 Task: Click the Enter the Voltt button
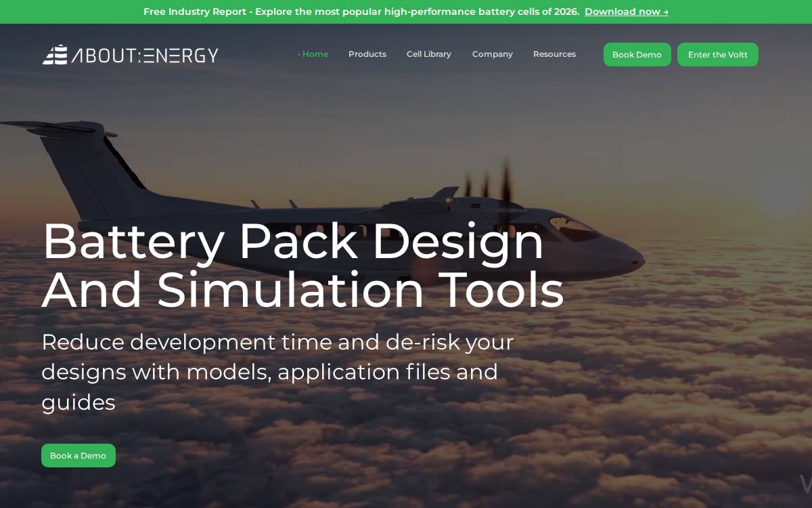point(718,55)
